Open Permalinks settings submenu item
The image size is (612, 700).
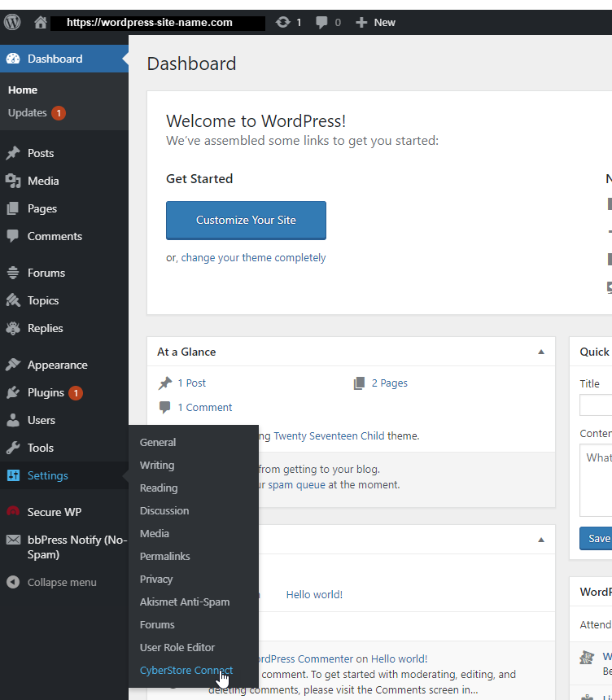(x=165, y=556)
